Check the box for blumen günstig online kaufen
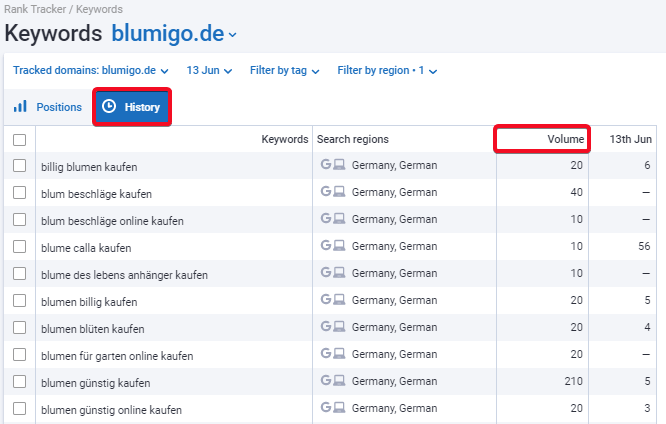The height and width of the screenshot is (424, 666). click(x=19, y=409)
